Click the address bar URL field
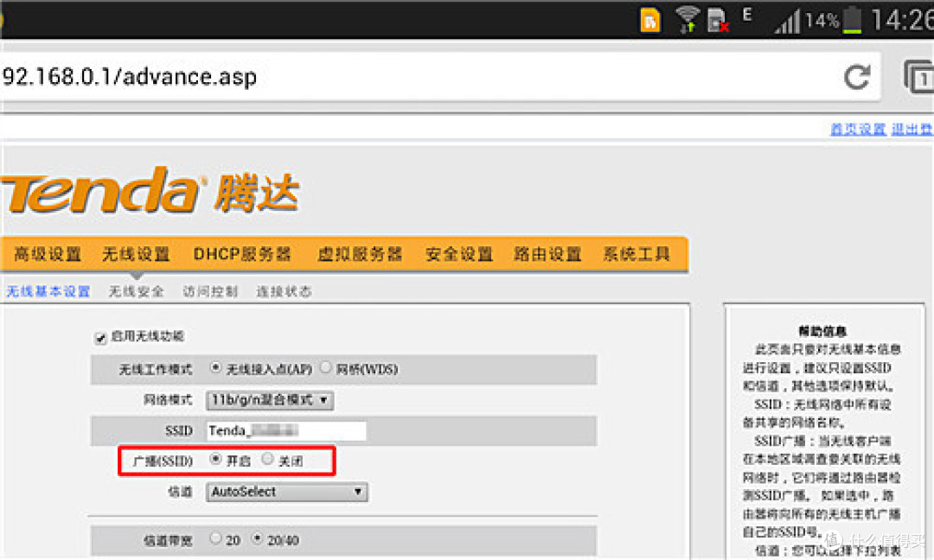Viewport: 934px width, 560px height. tap(439, 77)
